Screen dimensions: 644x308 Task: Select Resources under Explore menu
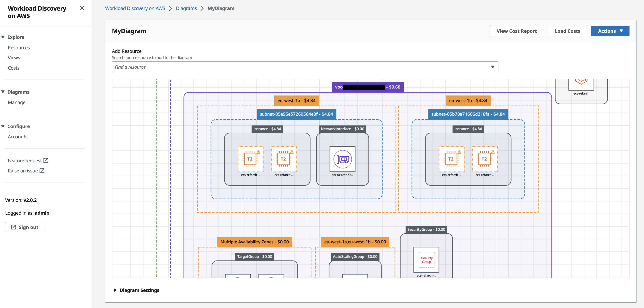coord(19,47)
